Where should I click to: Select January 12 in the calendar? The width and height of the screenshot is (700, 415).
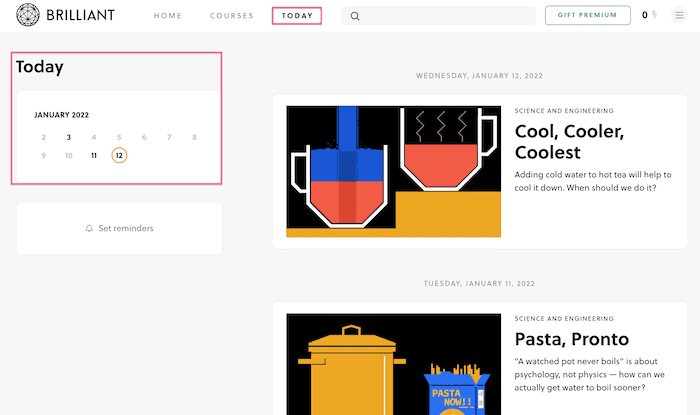pos(119,155)
